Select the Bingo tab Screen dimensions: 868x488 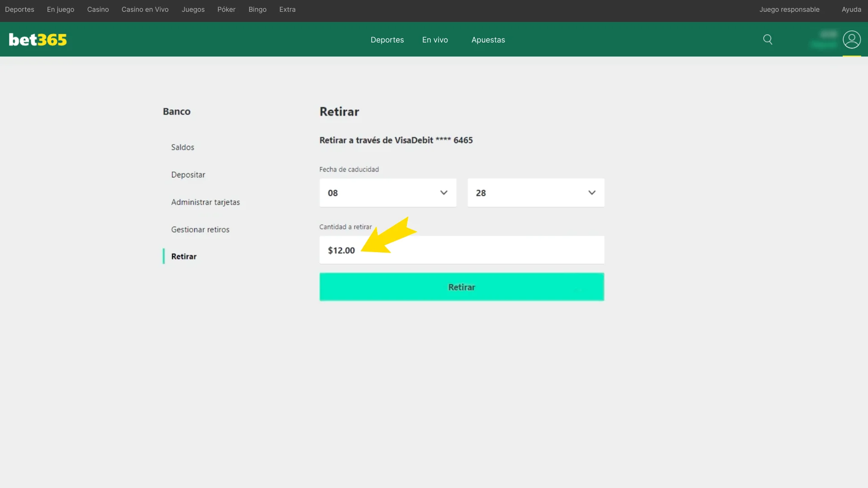257,9
